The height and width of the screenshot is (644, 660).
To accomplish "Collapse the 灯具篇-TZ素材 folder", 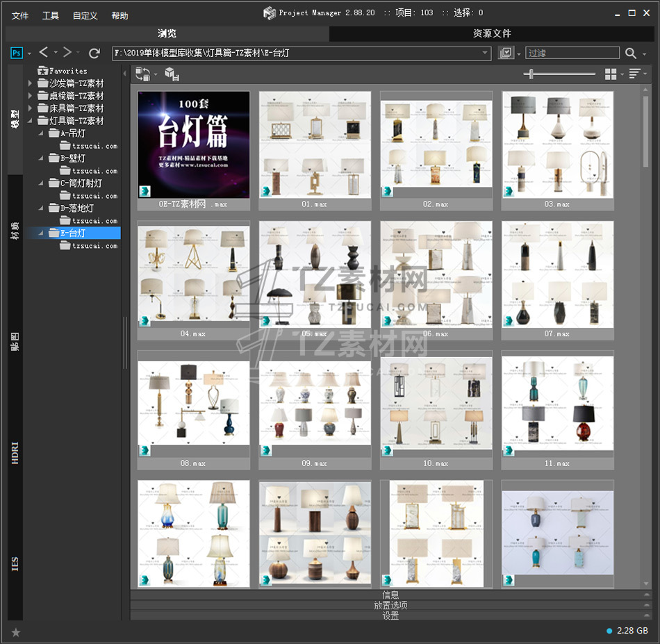I will click(x=30, y=121).
